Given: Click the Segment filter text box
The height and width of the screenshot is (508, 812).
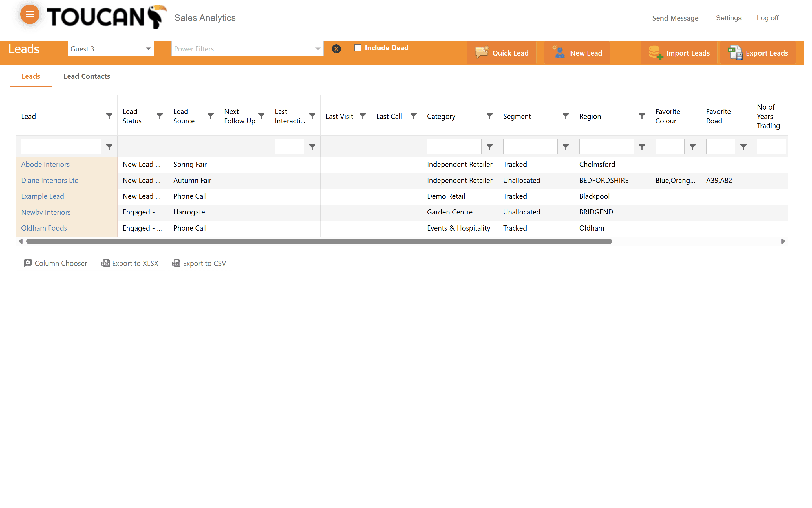Looking at the screenshot, I should (530, 146).
